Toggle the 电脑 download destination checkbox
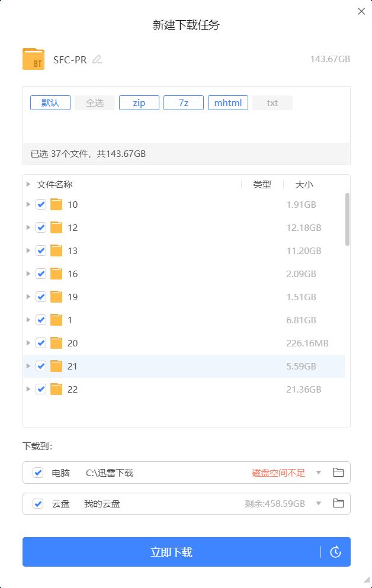372x588 pixels. pyautogui.click(x=38, y=473)
